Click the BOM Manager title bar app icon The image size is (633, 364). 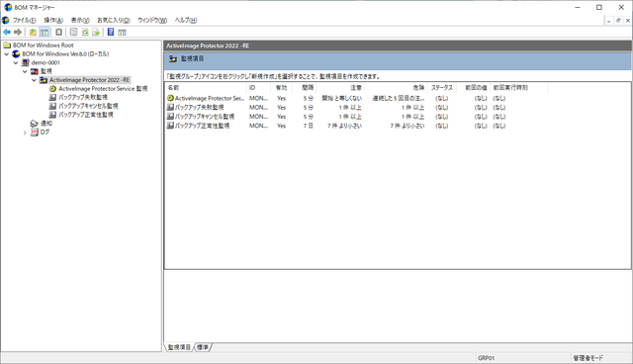point(8,7)
